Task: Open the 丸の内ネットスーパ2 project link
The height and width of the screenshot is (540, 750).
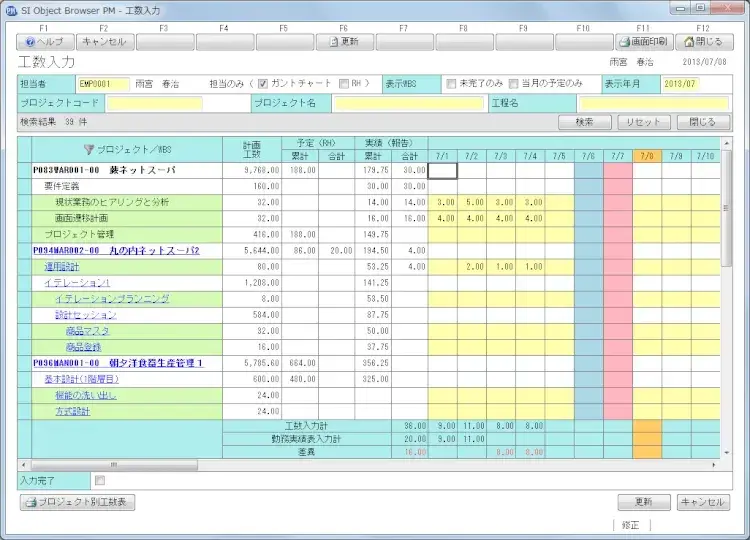Action: (x=116, y=250)
